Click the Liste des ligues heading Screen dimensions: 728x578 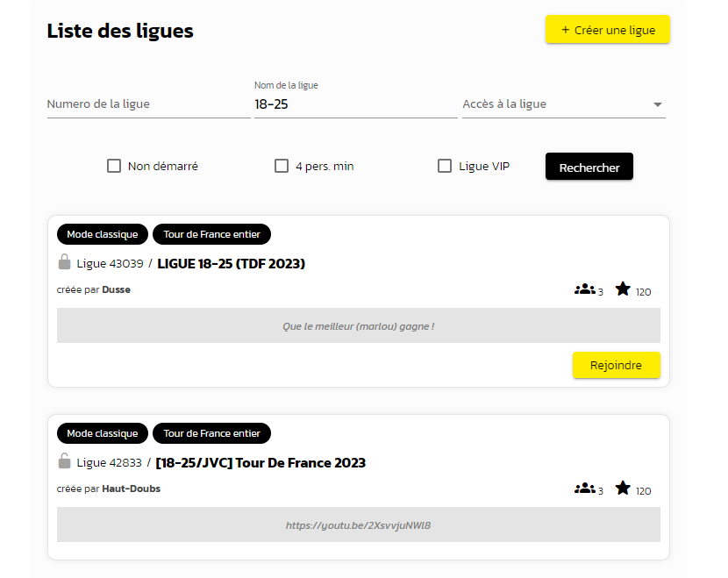(120, 31)
